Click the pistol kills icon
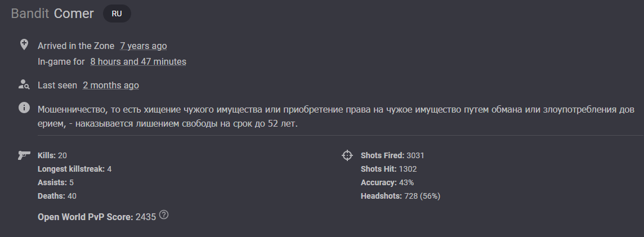The width and height of the screenshot is (644, 237). coord(24,155)
